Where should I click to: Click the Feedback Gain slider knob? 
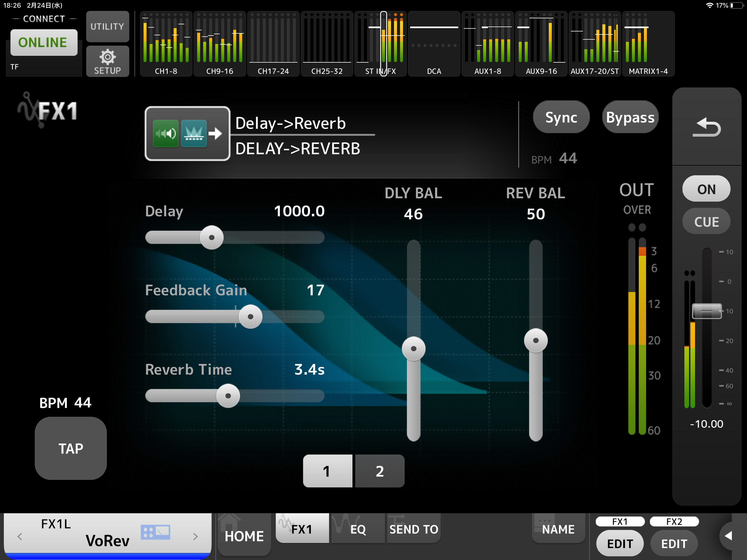(x=250, y=316)
